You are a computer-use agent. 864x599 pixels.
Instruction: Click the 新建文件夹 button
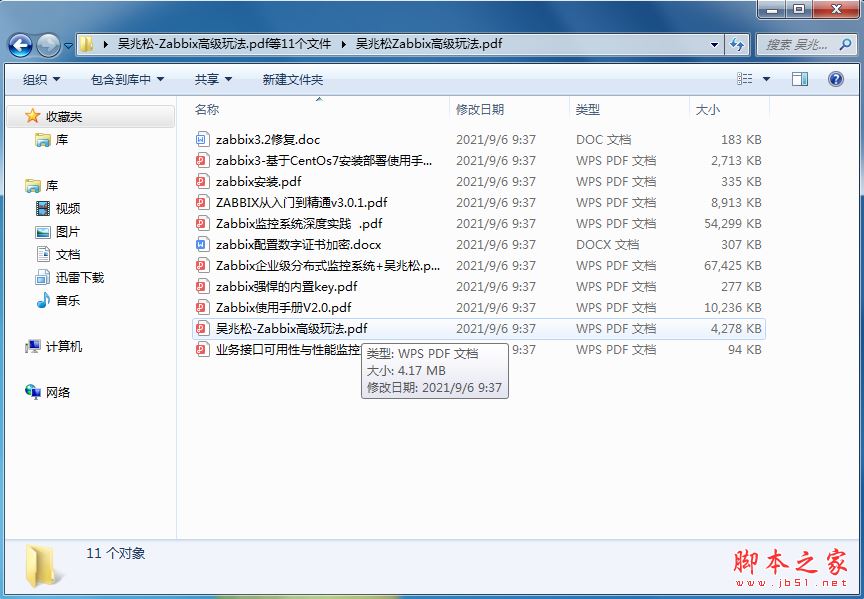293,79
